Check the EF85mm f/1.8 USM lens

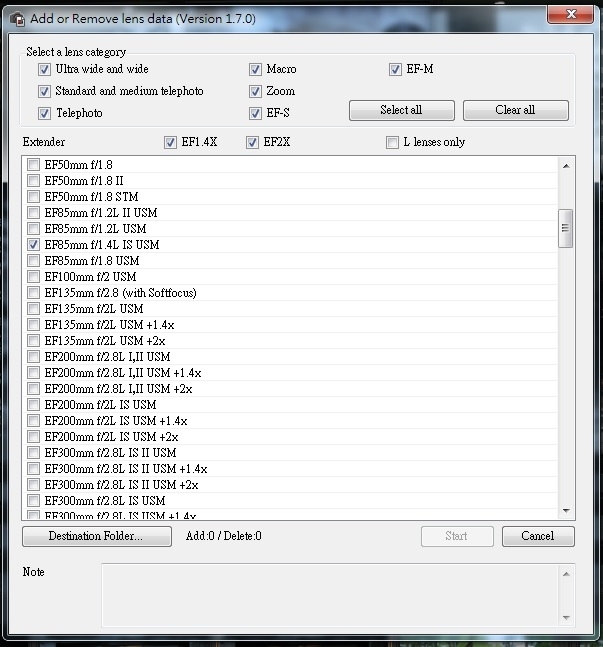[33, 260]
